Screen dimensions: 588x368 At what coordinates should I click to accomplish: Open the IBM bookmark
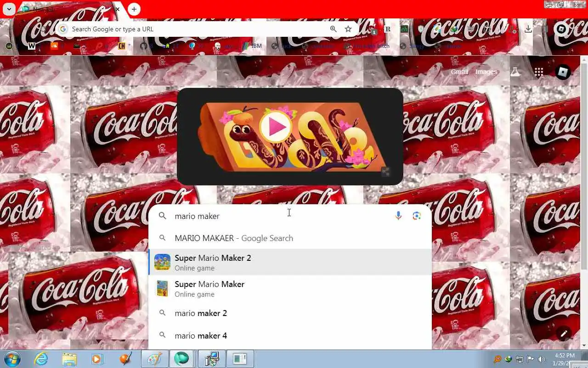(252, 46)
